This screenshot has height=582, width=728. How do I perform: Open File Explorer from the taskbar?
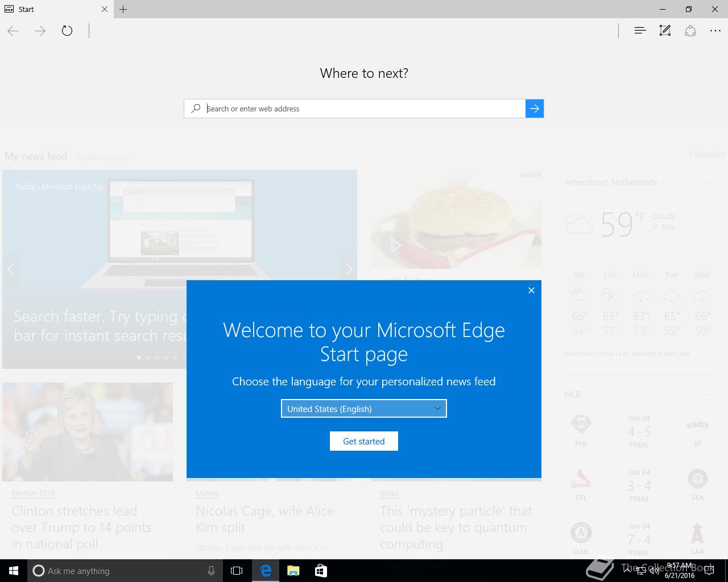293,571
